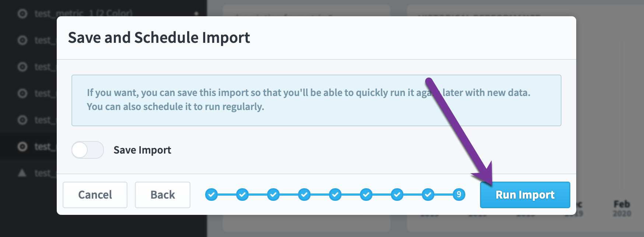This screenshot has height=237, width=644.
Task: Click the circle icon beside test_metric_1
Action: pos(22,14)
